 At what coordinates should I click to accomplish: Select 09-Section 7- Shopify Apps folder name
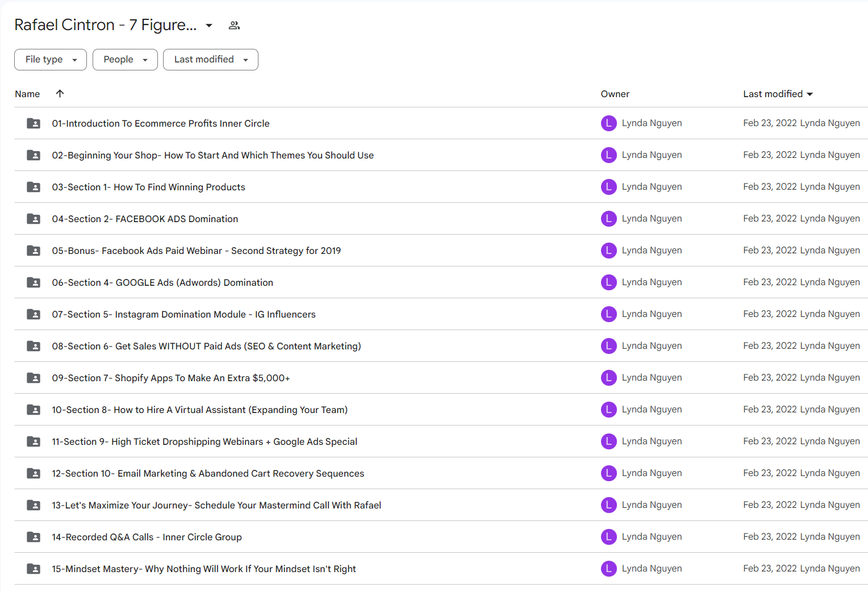171,378
